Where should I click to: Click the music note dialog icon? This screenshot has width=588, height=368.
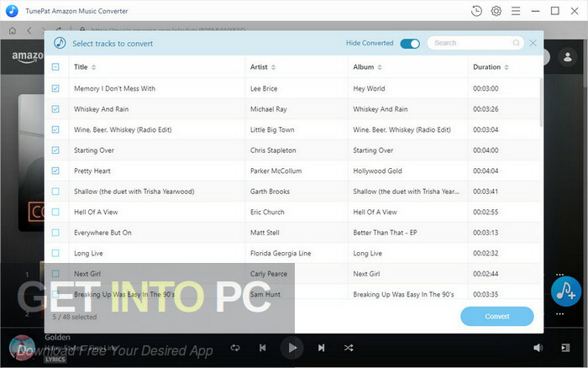click(x=60, y=43)
